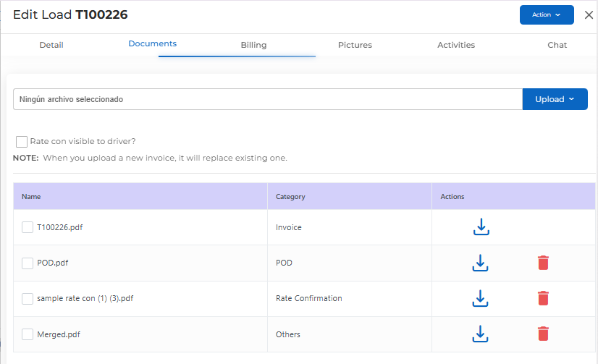Switch to the Detail tab

pyautogui.click(x=51, y=45)
